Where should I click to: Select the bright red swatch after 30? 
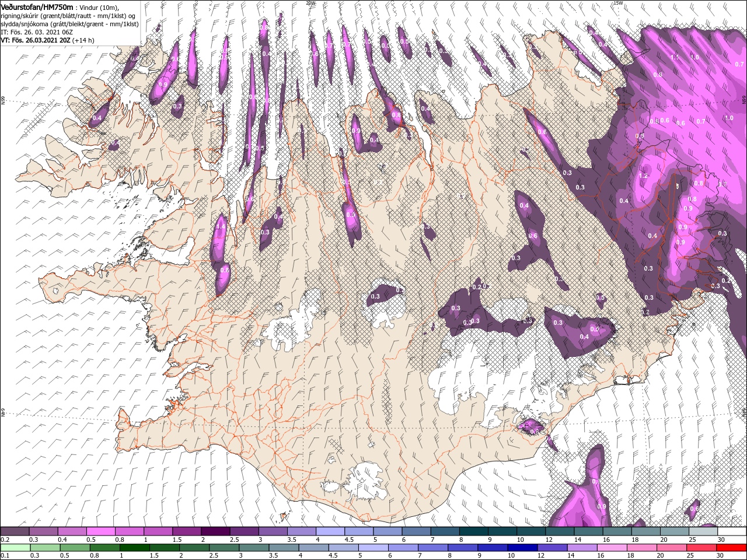click(732, 547)
